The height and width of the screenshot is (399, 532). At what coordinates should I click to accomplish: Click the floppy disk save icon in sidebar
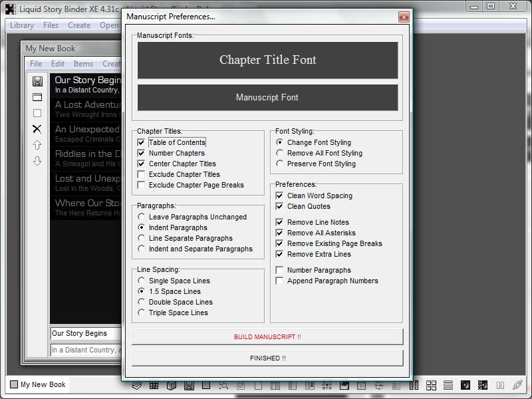click(37, 81)
